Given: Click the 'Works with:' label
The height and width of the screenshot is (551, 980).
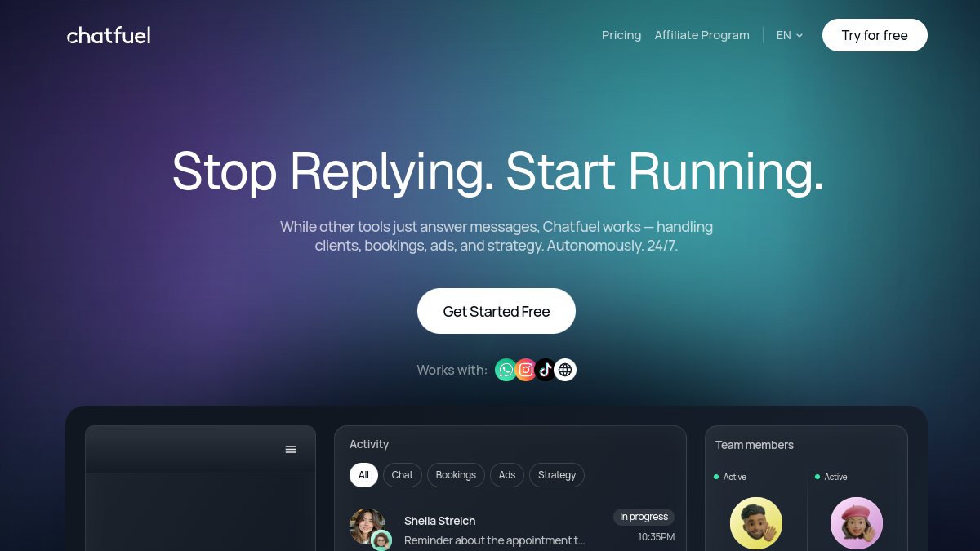Looking at the screenshot, I should pos(452,370).
